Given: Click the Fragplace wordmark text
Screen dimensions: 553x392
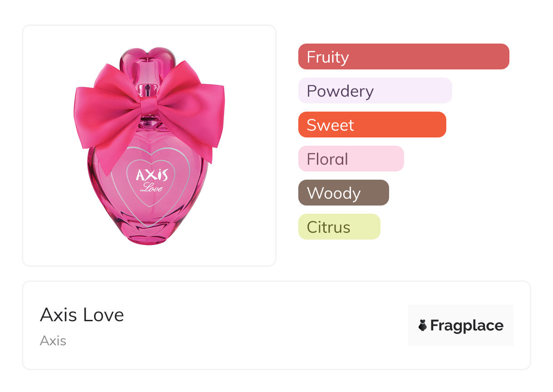Looking at the screenshot, I should [x=467, y=325].
